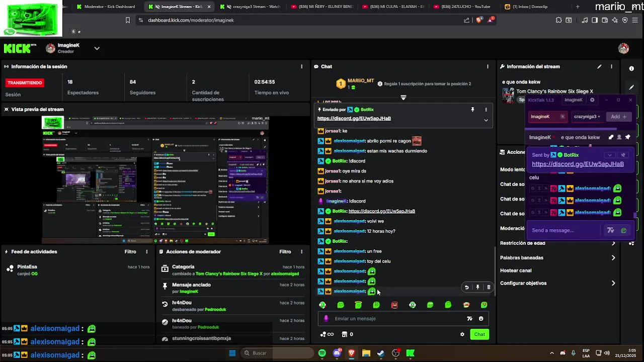Collapse the KickTalk pinned message chevron
The width and height of the screenshot is (644, 362).
tap(610, 155)
